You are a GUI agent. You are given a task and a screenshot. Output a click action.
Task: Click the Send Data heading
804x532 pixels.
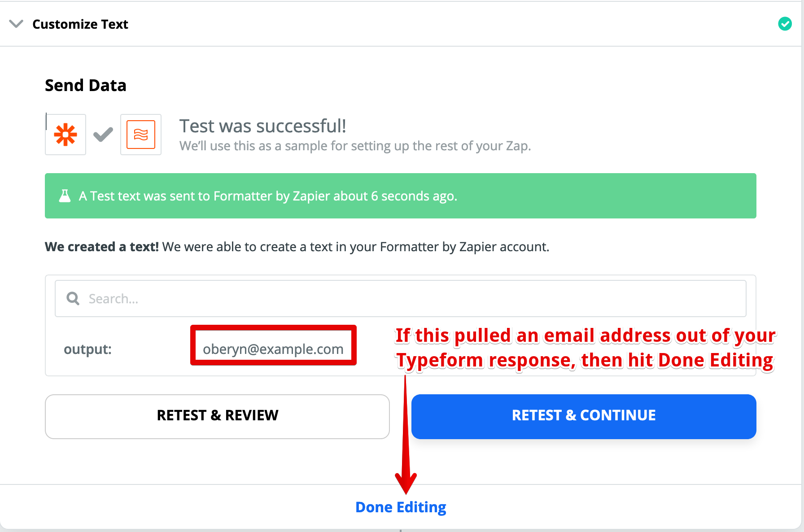click(x=86, y=85)
